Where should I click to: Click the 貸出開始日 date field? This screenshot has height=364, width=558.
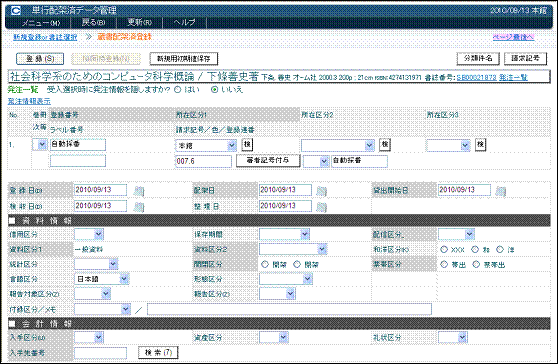464,190
